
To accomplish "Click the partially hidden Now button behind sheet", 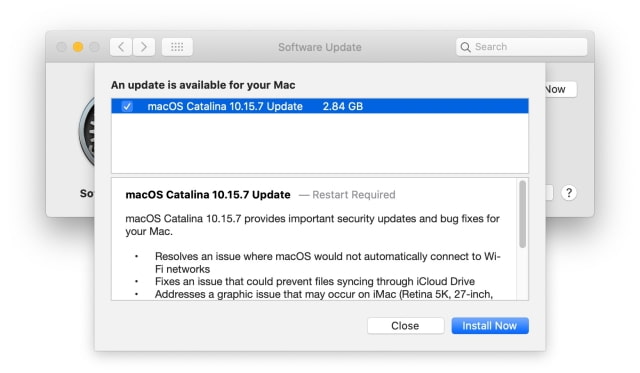I will (561, 89).
